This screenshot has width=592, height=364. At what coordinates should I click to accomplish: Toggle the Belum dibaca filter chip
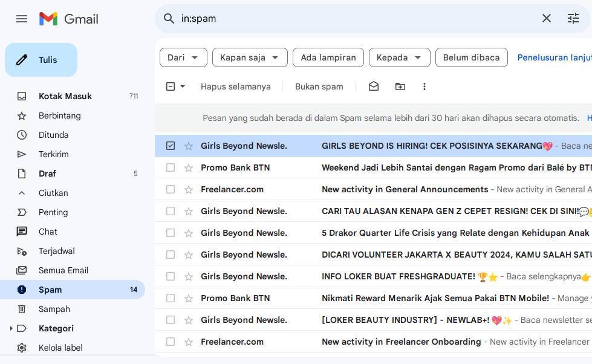click(x=471, y=57)
